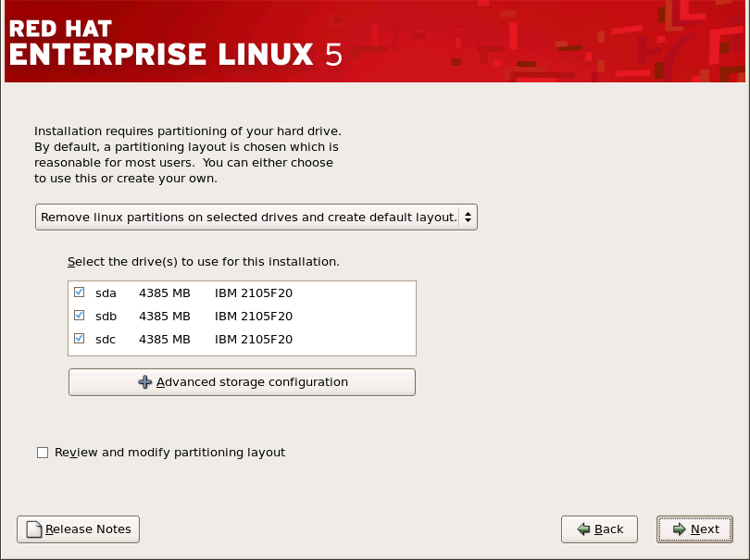Open the Release Notes

[x=78, y=529]
